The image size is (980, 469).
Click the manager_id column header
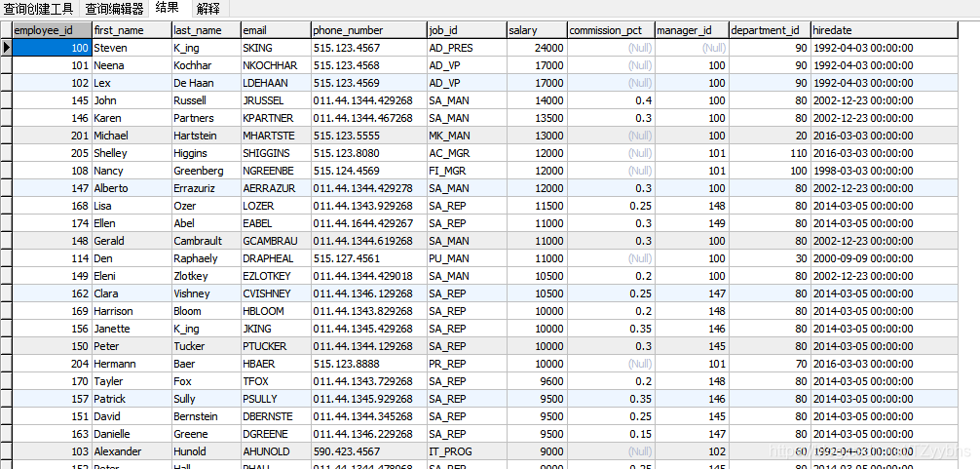692,30
